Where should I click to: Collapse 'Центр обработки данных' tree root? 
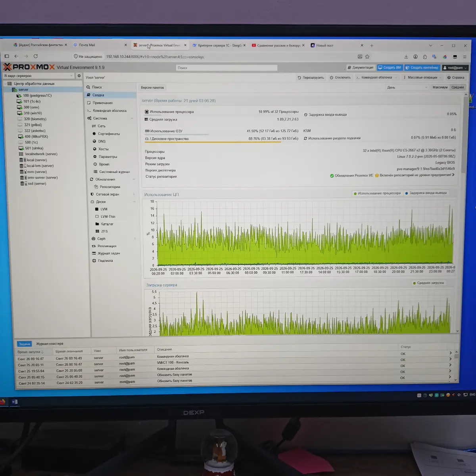[x=5, y=84]
